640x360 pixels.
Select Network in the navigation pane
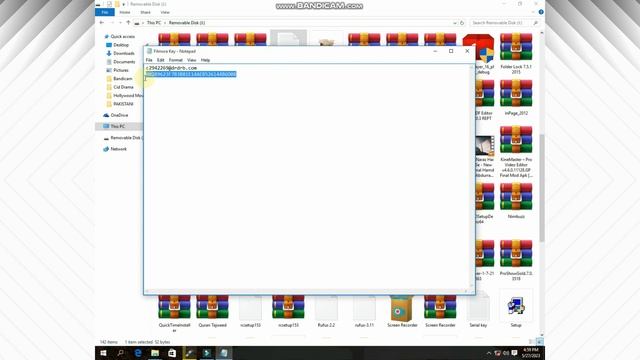118,149
